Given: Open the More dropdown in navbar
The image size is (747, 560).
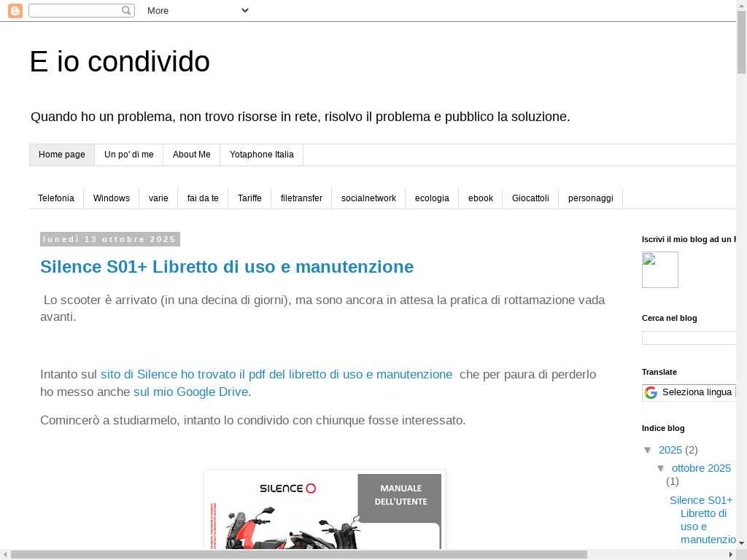Looking at the screenshot, I should [x=197, y=11].
